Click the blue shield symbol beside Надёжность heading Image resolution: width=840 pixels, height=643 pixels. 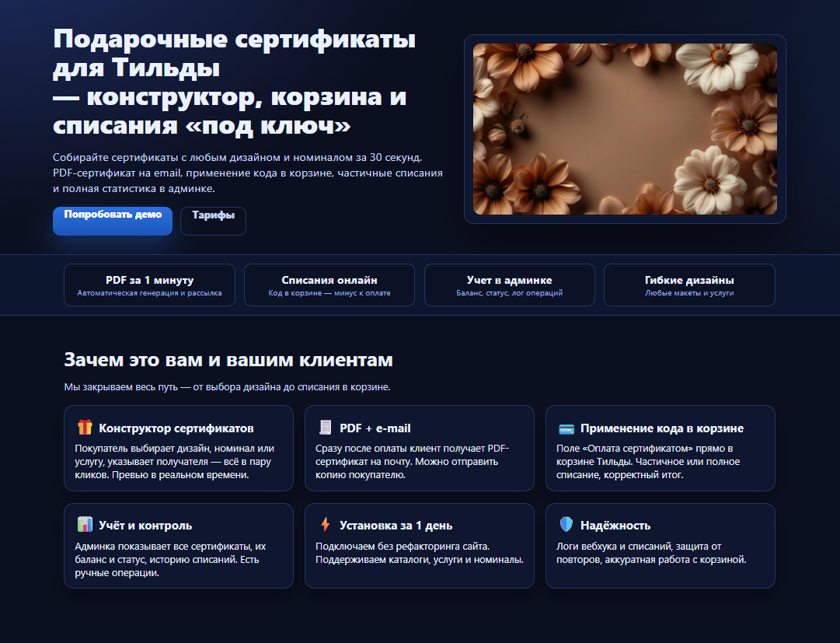tap(565, 525)
